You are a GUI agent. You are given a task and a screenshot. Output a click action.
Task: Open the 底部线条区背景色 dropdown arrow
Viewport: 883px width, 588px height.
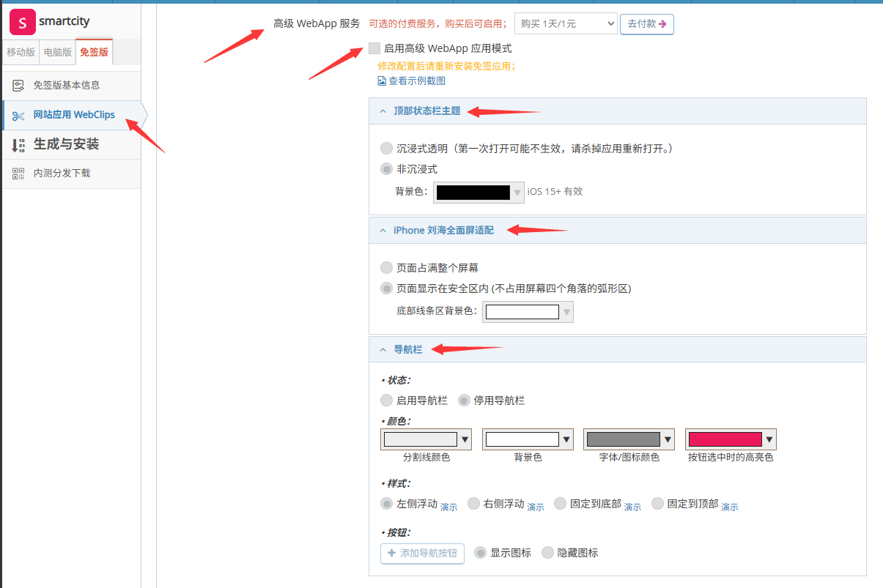(x=566, y=312)
